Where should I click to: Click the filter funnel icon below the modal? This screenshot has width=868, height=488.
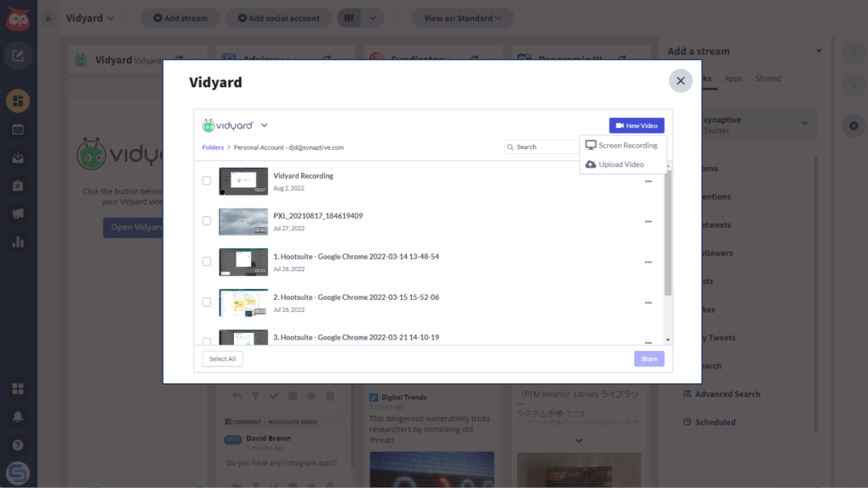[x=255, y=396]
